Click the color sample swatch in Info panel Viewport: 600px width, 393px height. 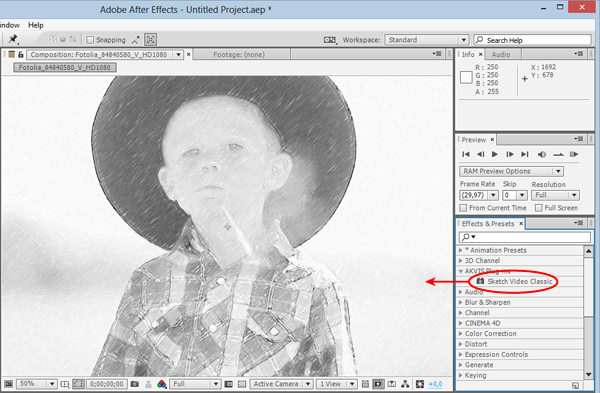466,78
